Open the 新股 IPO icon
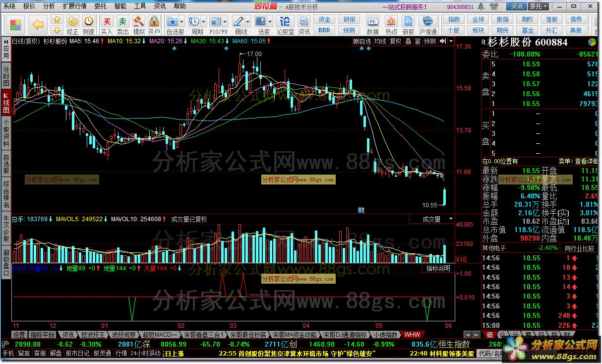This screenshot has width=602, height=364. coord(409,25)
